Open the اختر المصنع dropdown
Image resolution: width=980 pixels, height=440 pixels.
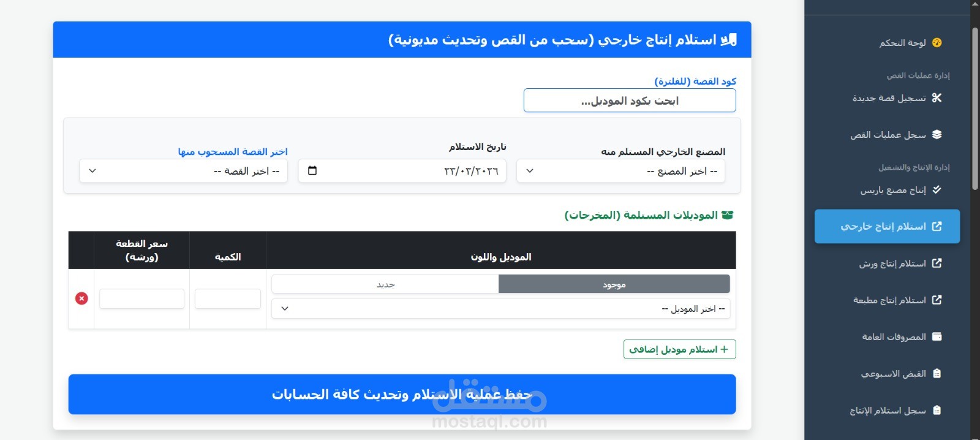pos(620,171)
